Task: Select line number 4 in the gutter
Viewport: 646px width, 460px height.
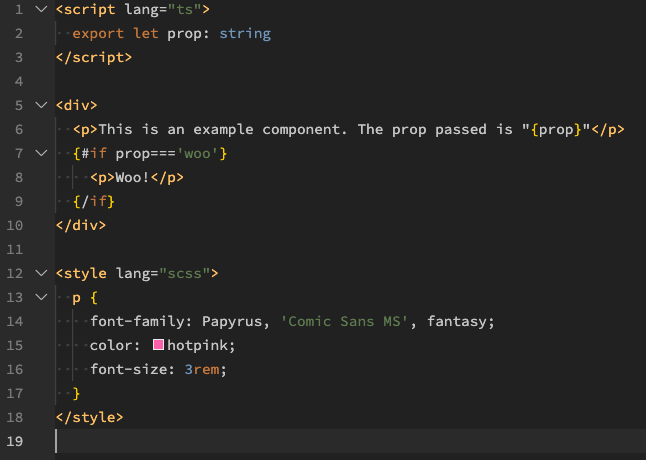Action: 19,81
